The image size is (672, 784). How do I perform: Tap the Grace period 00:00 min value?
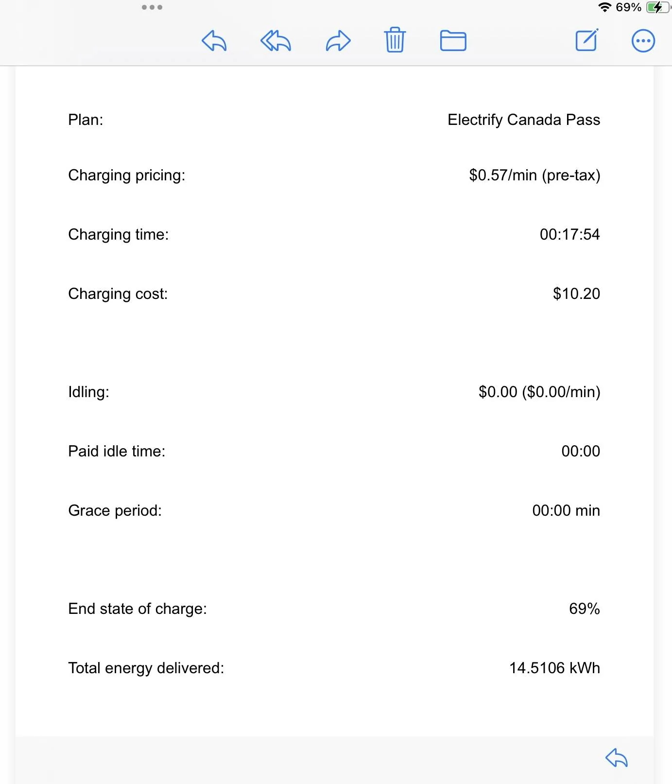[566, 510]
